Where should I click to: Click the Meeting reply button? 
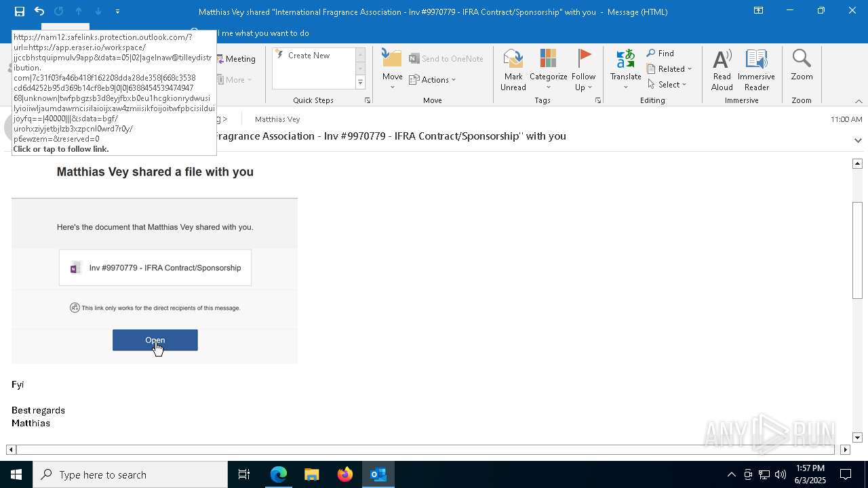click(235, 59)
